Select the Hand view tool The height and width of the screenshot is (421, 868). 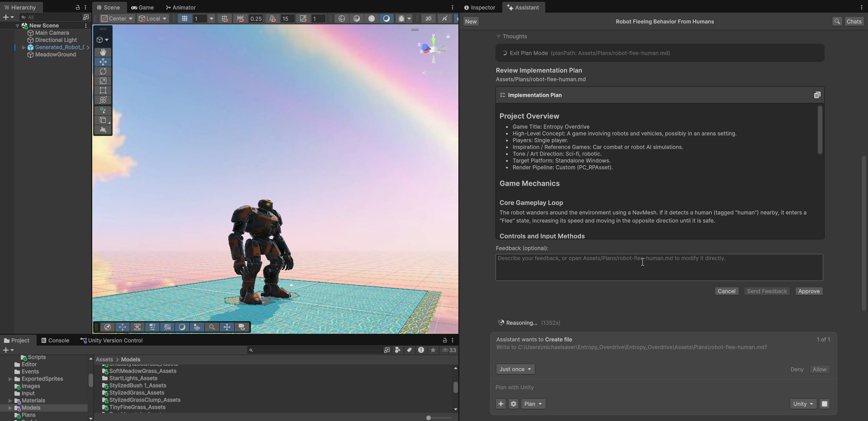click(103, 52)
